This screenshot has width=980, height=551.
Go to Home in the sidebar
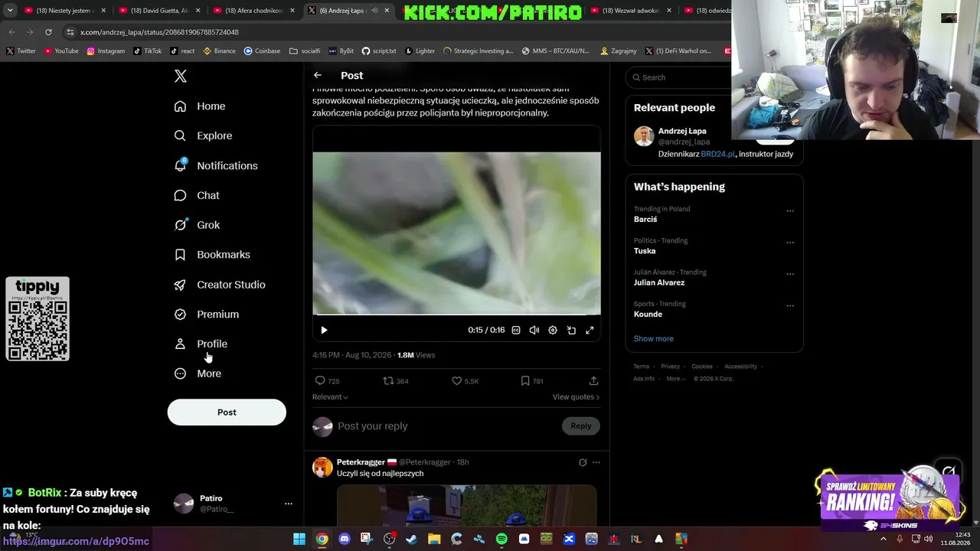(x=200, y=106)
